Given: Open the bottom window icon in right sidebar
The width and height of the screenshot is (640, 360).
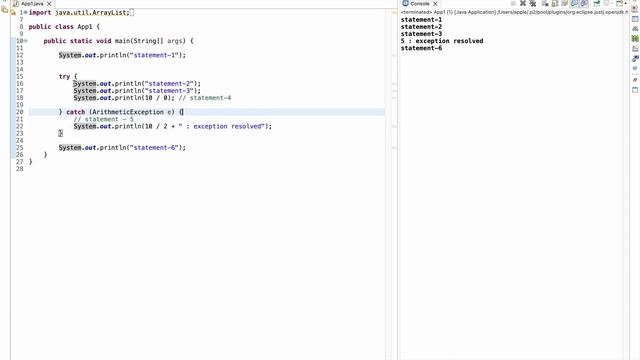Looking at the screenshot, I should coord(635,90).
